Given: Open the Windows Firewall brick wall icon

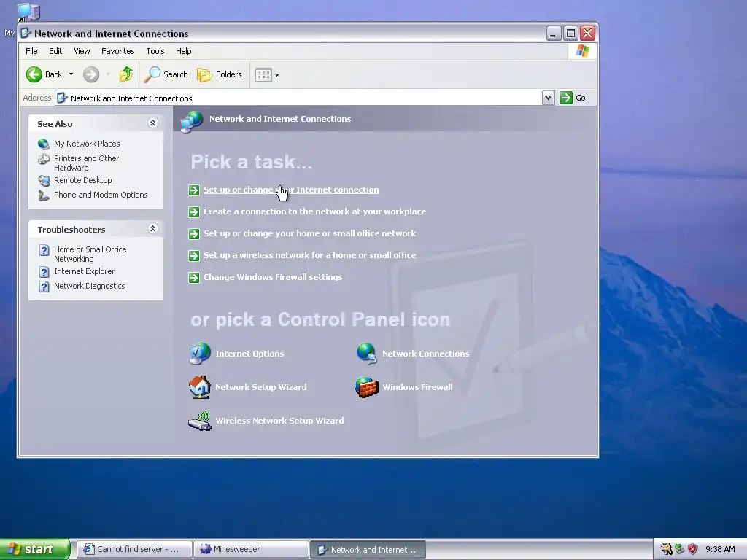Looking at the screenshot, I should tap(367, 386).
